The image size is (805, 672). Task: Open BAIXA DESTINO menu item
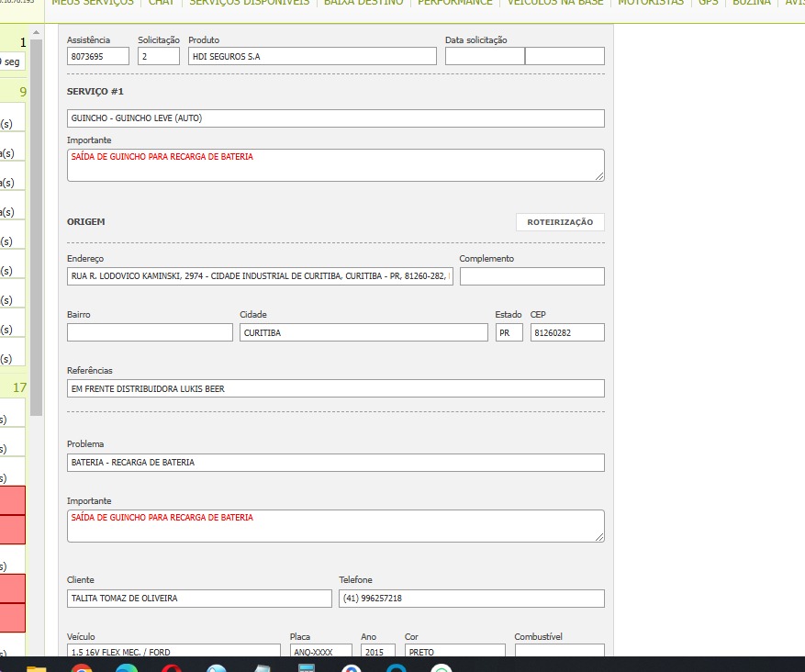click(x=363, y=3)
